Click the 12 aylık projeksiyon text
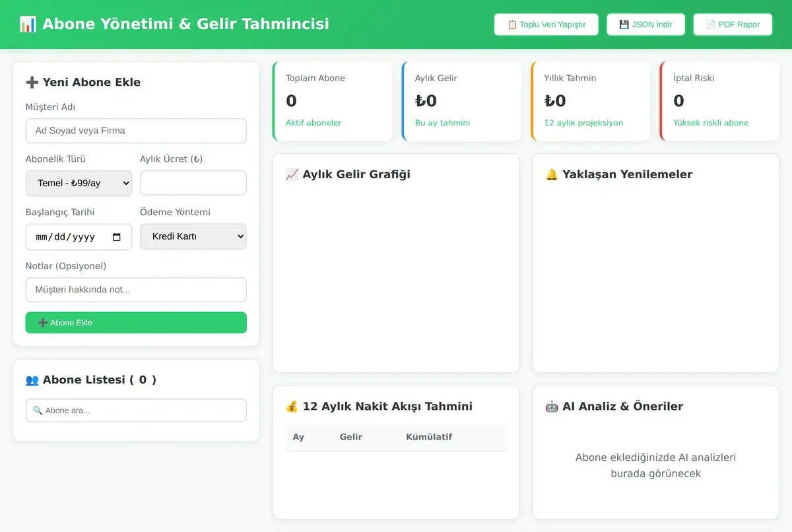 pos(583,123)
